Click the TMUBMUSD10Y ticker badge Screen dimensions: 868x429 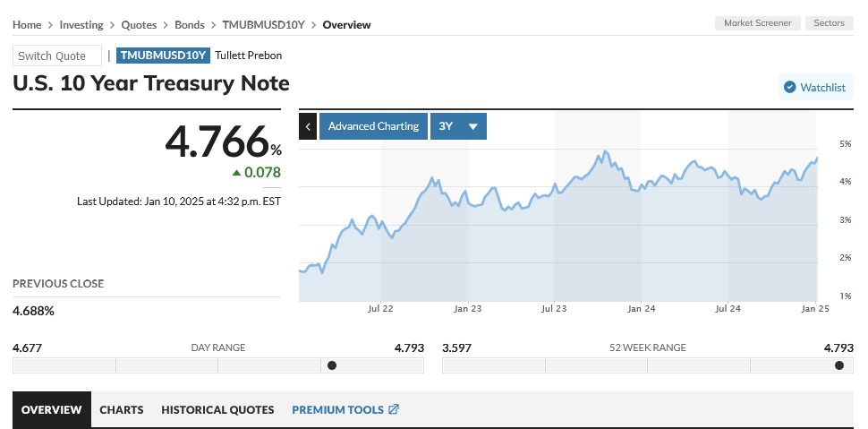click(164, 56)
